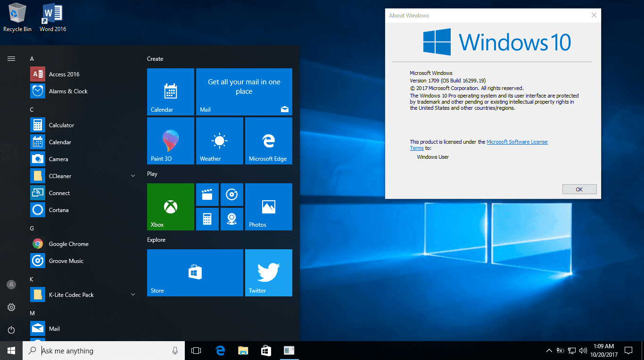
Task: Open File Explorer from the taskbar
Action: point(243,351)
